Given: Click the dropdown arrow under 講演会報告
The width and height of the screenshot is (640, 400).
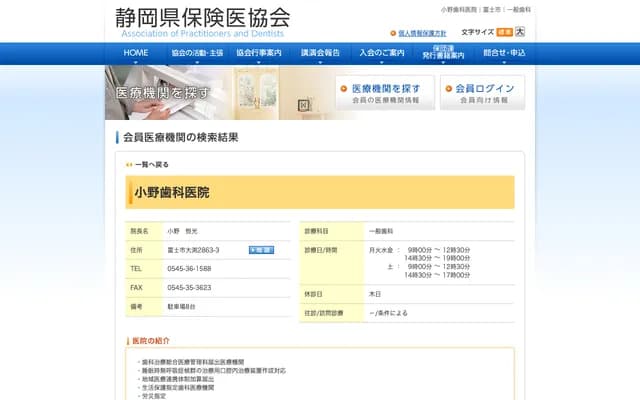Looking at the screenshot, I should (x=320, y=62).
